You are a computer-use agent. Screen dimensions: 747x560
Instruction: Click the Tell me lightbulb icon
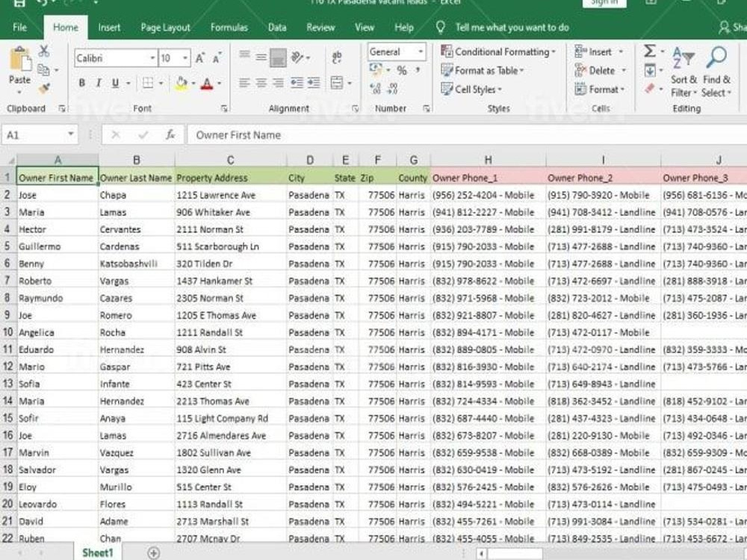click(x=441, y=27)
